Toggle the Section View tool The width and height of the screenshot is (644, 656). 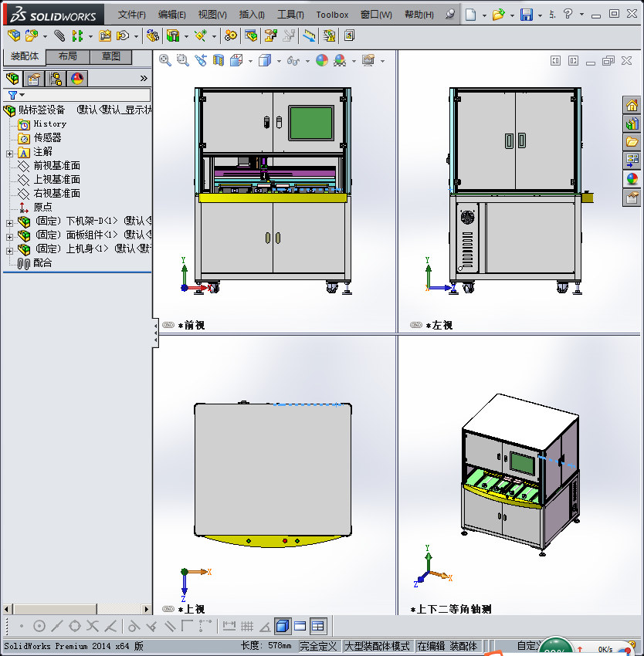(x=219, y=61)
